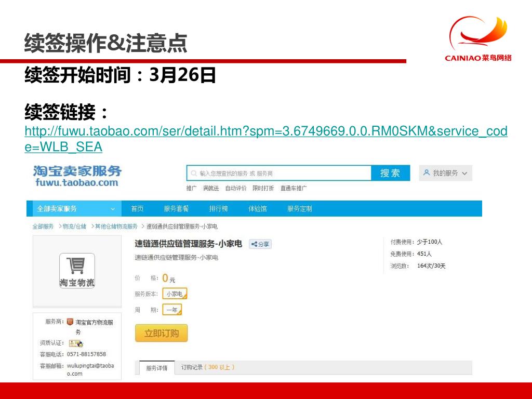The width and height of the screenshot is (532, 399).
Task: Click the 浏览数 164次/30天 statistic
Action: coord(418,265)
